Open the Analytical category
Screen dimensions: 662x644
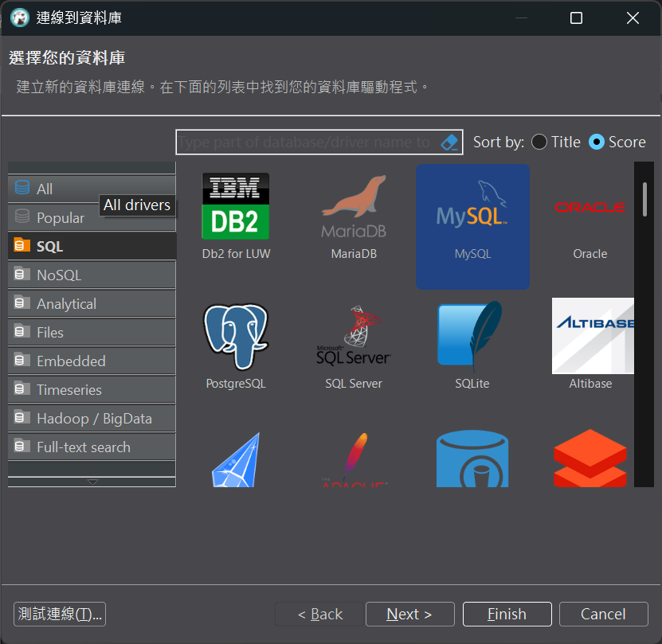pyautogui.click(x=92, y=303)
